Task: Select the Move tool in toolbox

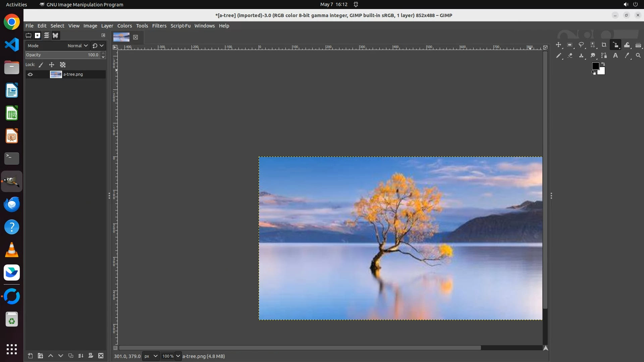Action: point(558,45)
